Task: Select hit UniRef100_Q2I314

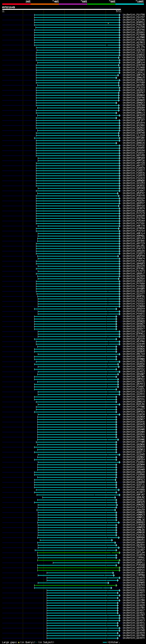Action: 134,331
